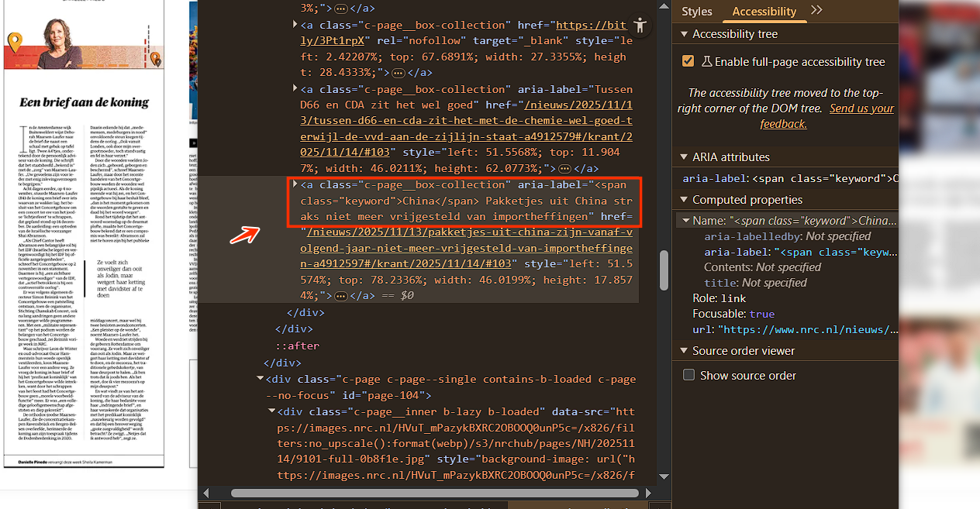Collapse the Name computed property row
The image size is (980, 509).
point(685,221)
